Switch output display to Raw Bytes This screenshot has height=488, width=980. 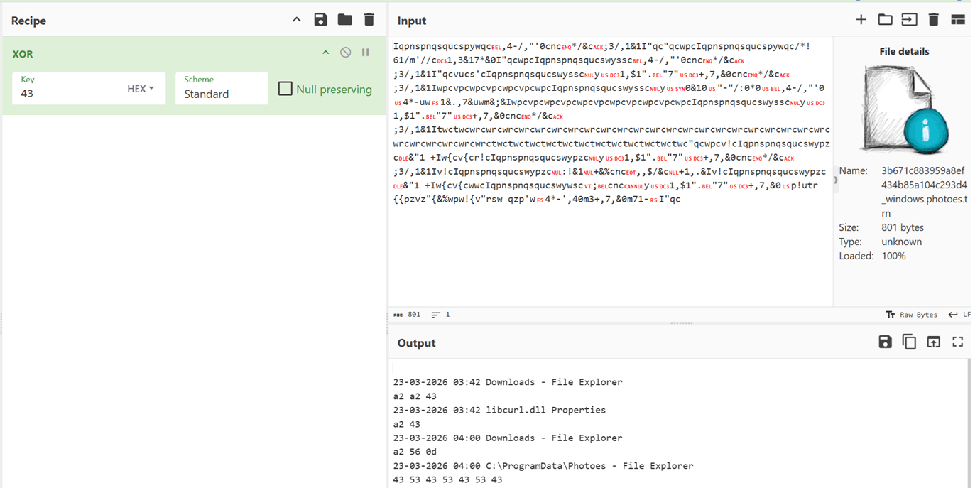pyautogui.click(x=911, y=314)
